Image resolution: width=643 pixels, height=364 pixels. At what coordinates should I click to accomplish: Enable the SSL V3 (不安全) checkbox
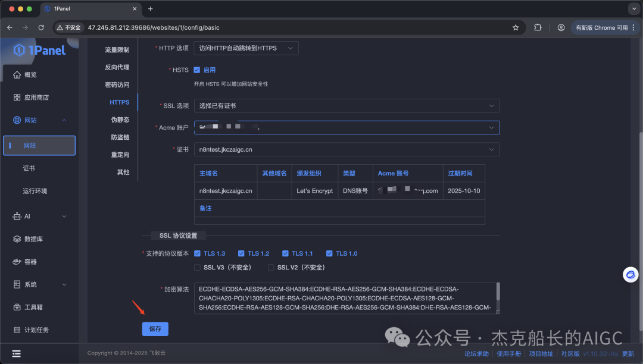click(x=197, y=268)
